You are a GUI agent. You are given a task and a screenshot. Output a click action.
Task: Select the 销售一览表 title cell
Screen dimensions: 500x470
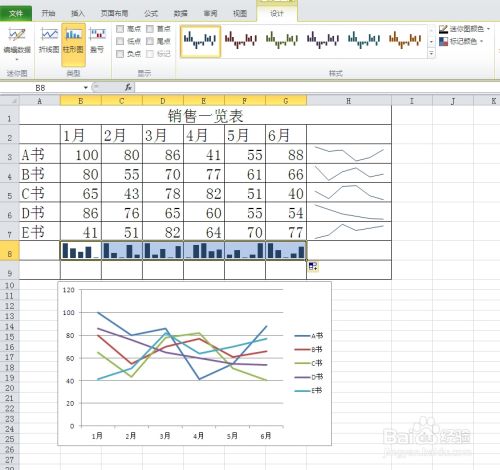205,115
